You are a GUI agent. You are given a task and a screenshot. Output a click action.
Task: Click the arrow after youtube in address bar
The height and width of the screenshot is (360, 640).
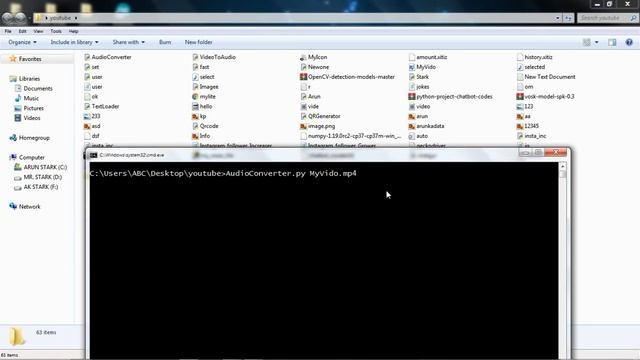76,18
